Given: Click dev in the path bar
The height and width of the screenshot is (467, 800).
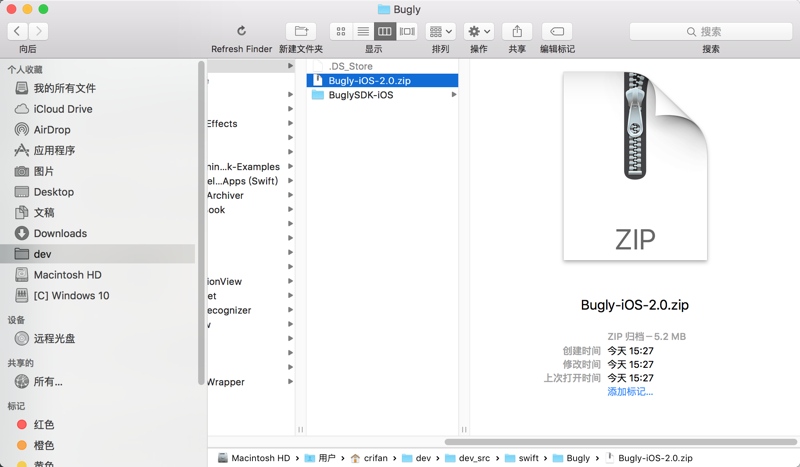Looking at the screenshot, I should pyautogui.click(x=417, y=458).
